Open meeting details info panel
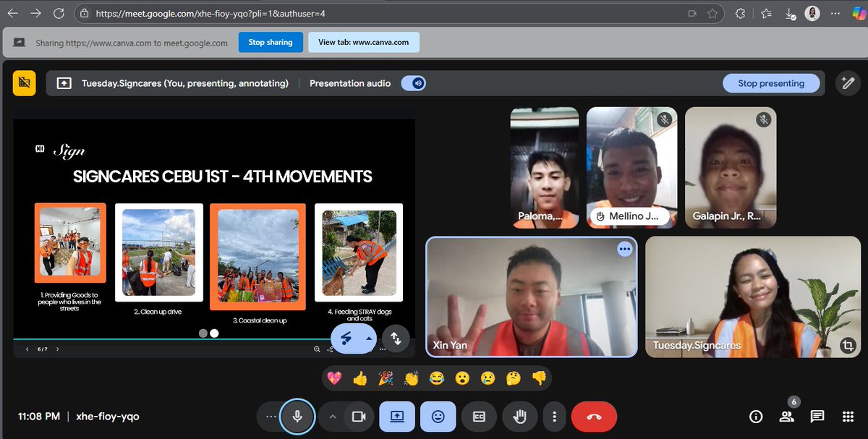The image size is (868, 439). (x=755, y=417)
